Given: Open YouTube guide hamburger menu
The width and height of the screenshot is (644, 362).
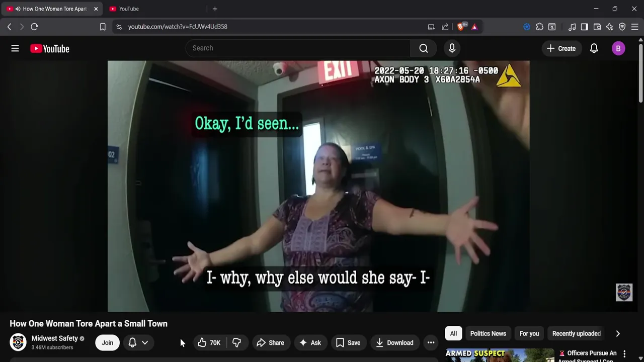Looking at the screenshot, I should [x=15, y=48].
